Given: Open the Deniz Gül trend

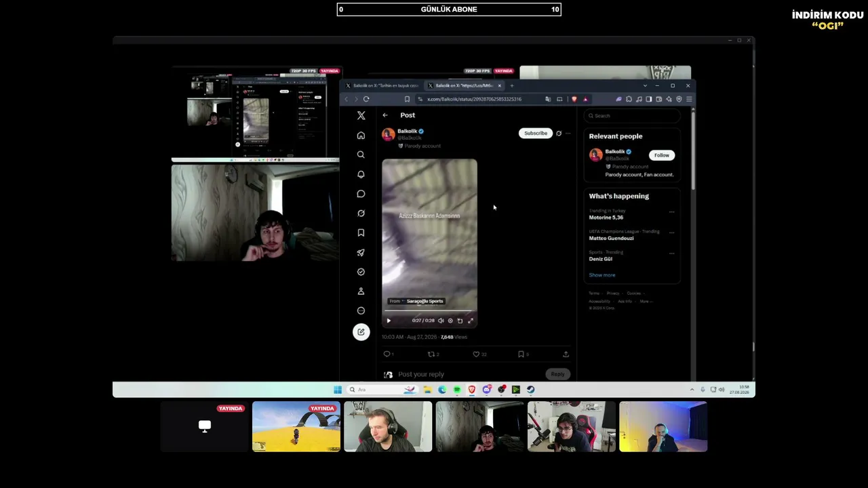Looking at the screenshot, I should (x=601, y=259).
